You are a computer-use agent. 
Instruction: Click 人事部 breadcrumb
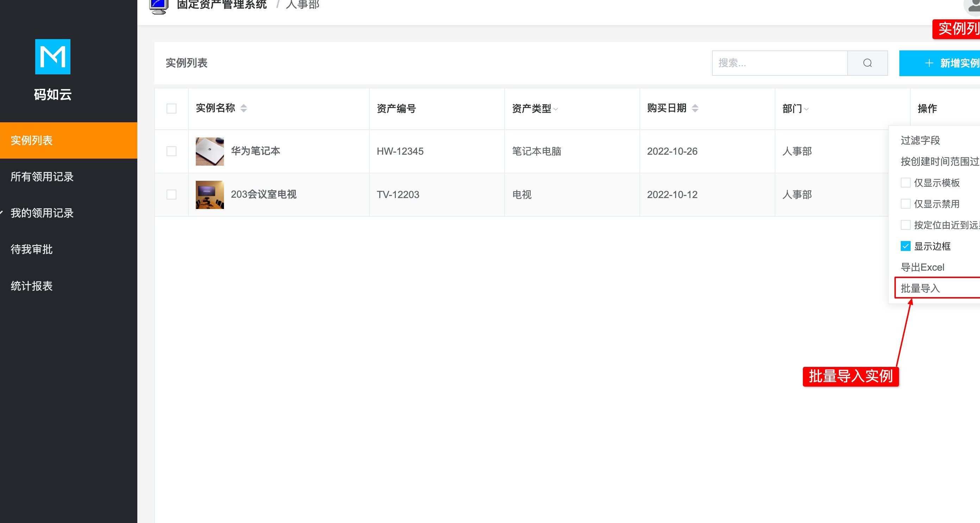tap(303, 5)
